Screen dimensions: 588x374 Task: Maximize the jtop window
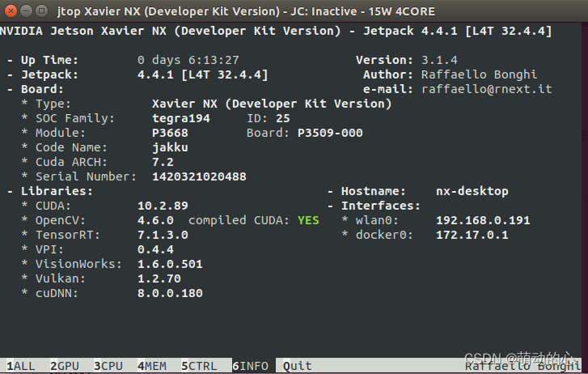tap(41, 11)
